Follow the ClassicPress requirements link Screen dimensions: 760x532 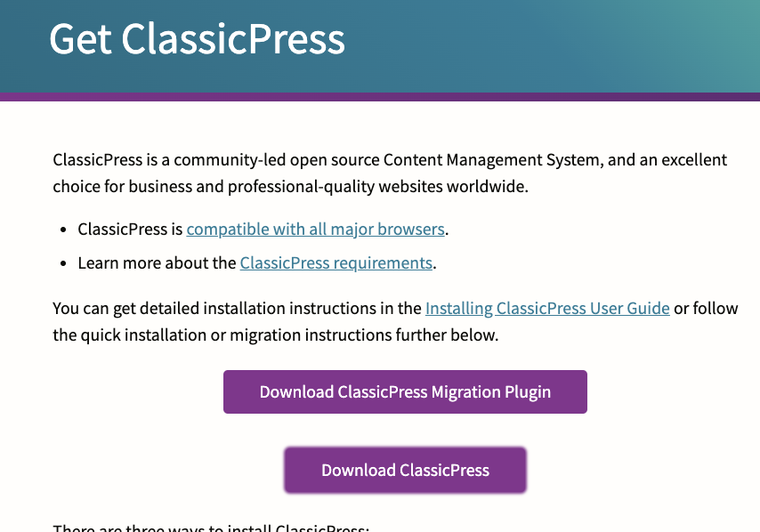pos(336,262)
